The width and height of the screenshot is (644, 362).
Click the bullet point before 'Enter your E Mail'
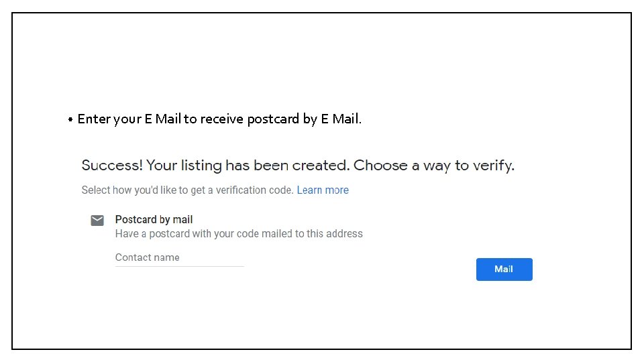click(x=70, y=121)
